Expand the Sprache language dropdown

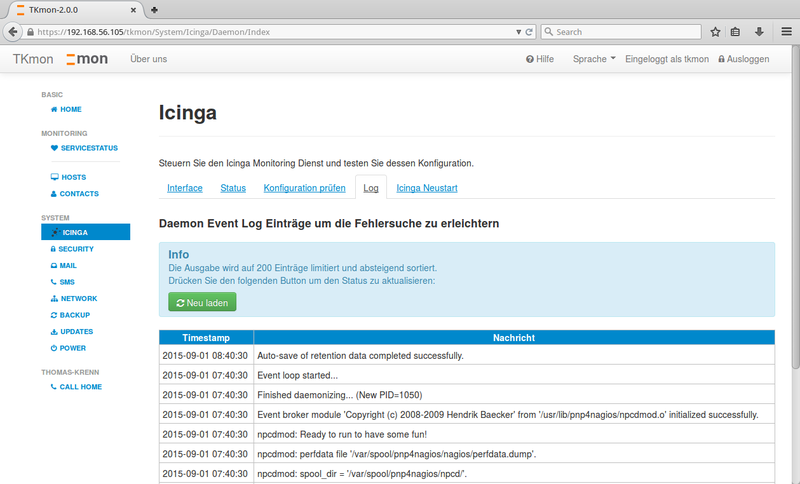point(594,59)
